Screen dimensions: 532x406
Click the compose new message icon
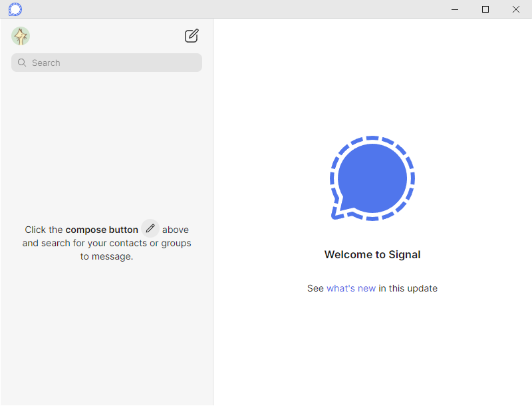click(192, 36)
